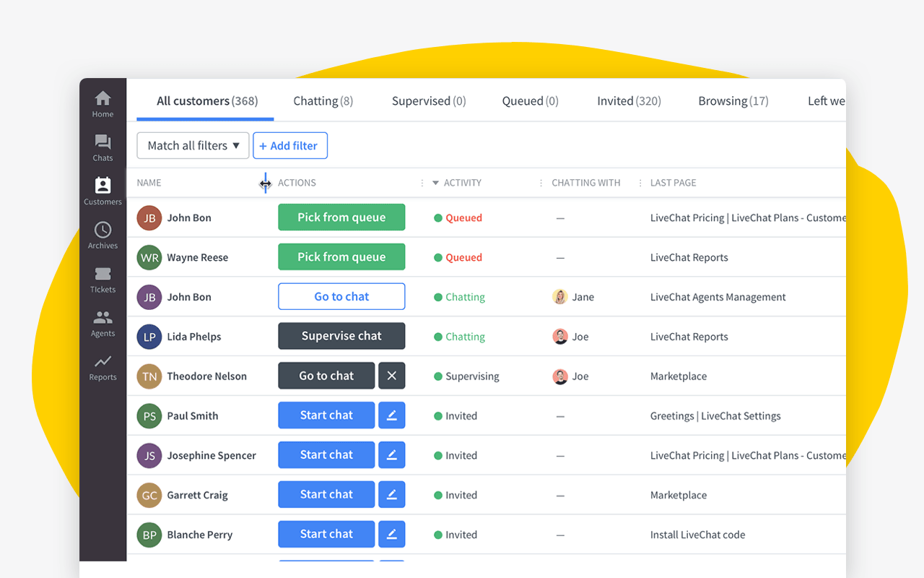
Task: Click Go to chat for John Bon
Action: coord(341,296)
